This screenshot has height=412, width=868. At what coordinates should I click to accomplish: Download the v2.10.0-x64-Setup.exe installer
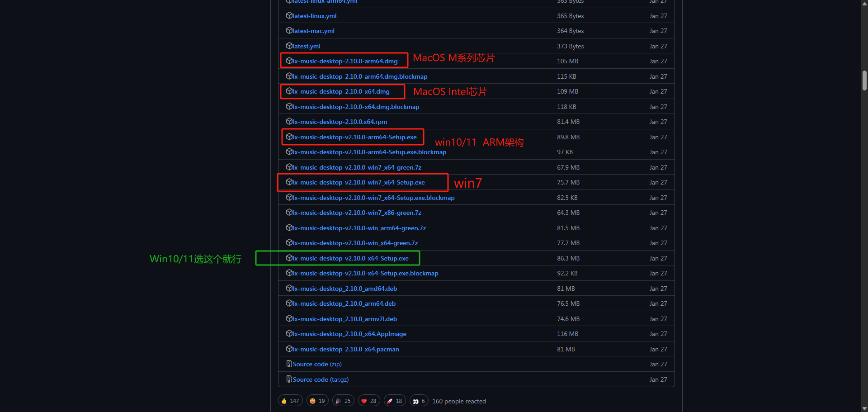[x=350, y=258]
